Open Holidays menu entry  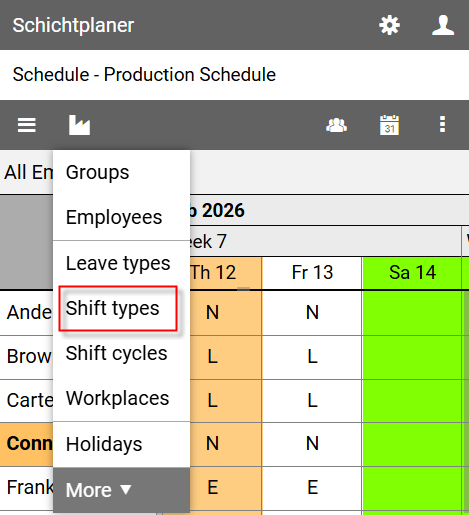point(121,444)
